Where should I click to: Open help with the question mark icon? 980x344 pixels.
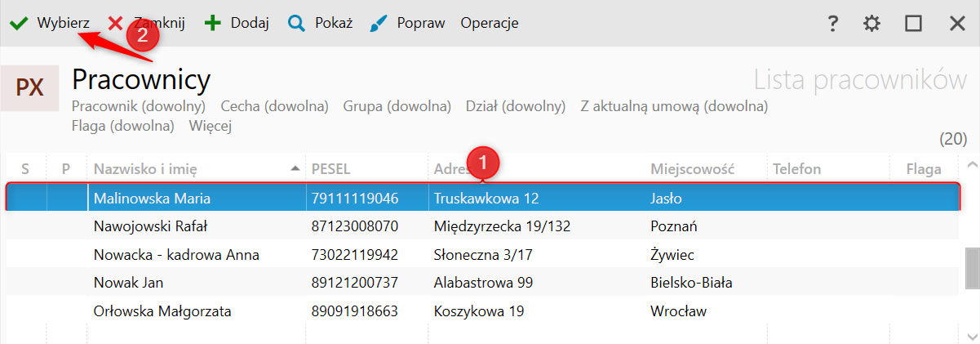pyautogui.click(x=832, y=24)
